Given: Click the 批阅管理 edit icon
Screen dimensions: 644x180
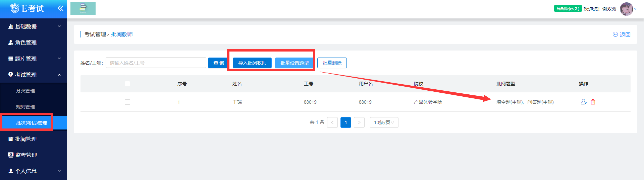Looking at the screenshot, I should 11,139.
